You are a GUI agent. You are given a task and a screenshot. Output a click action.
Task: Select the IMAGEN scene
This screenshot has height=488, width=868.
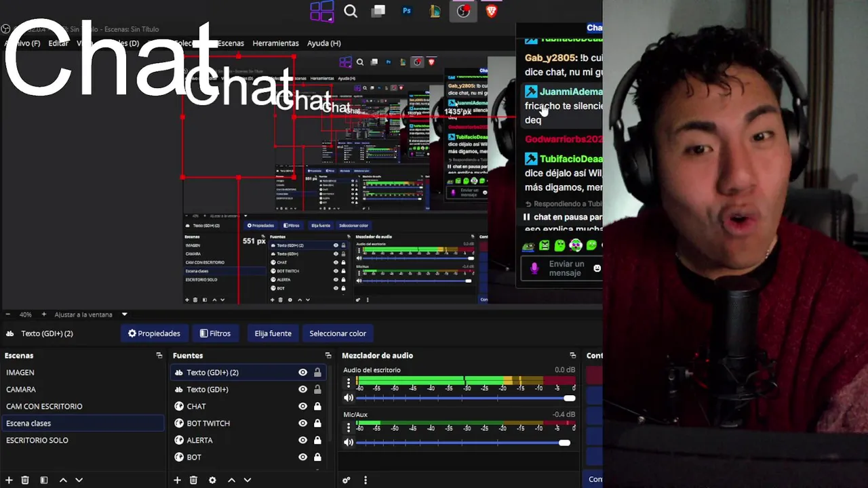(83, 372)
